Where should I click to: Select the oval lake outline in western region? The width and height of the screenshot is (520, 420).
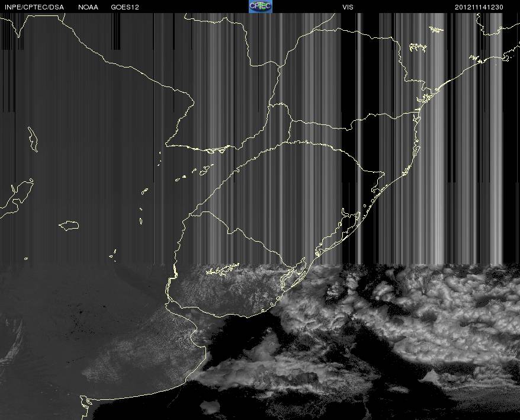pos(69,226)
